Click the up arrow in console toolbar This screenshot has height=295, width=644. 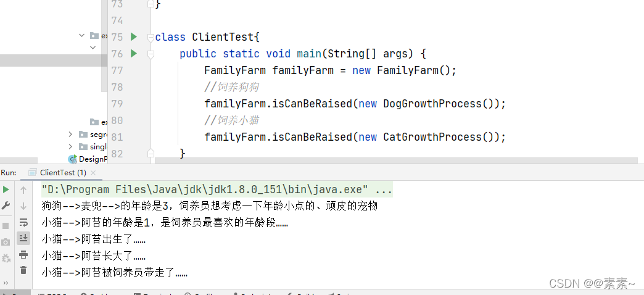(x=23, y=190)
